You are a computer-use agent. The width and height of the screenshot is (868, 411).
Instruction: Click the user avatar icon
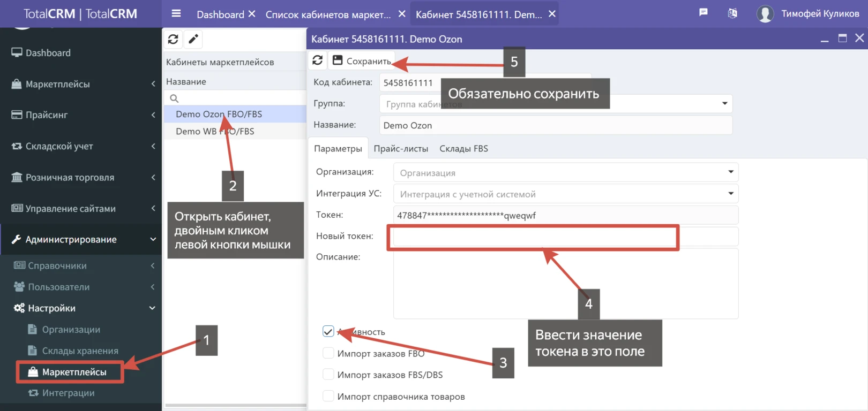(x=765, y=14)
